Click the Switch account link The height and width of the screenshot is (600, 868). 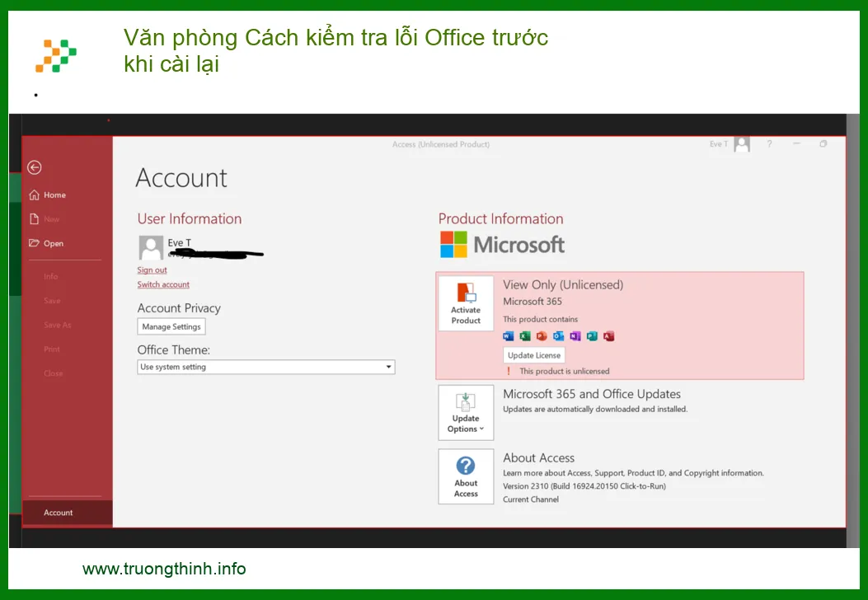163,284
